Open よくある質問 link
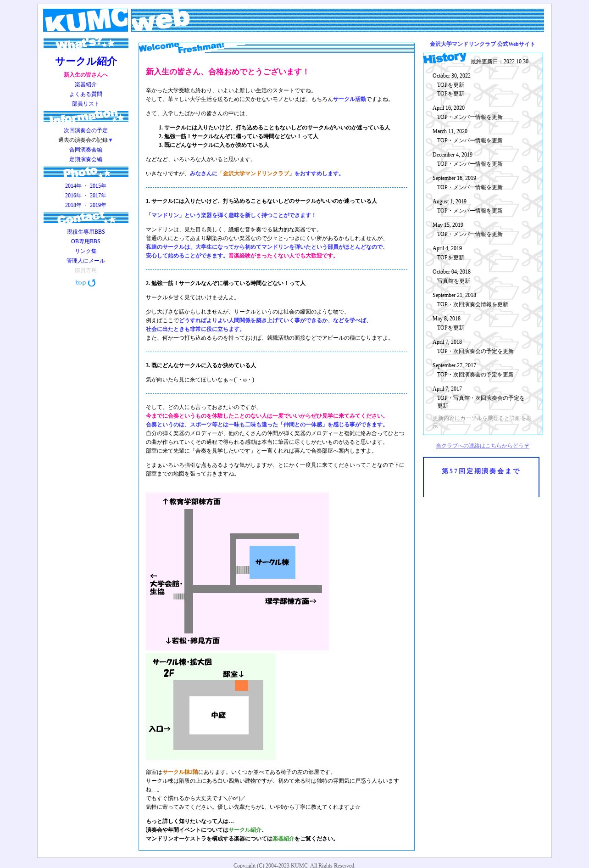The height and width of the screenshot is (868, 589). (x=86, y=94)
